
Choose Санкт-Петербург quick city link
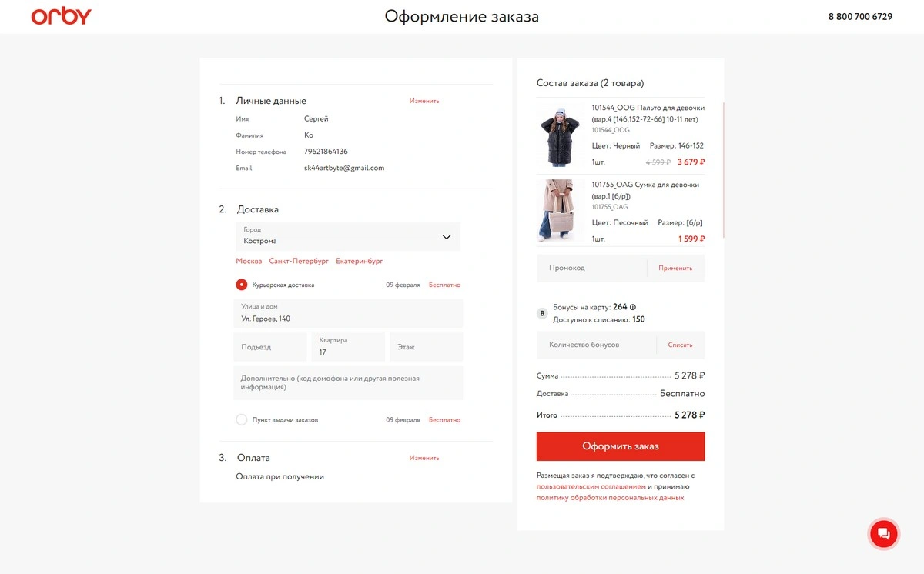(x=299, y=261)
